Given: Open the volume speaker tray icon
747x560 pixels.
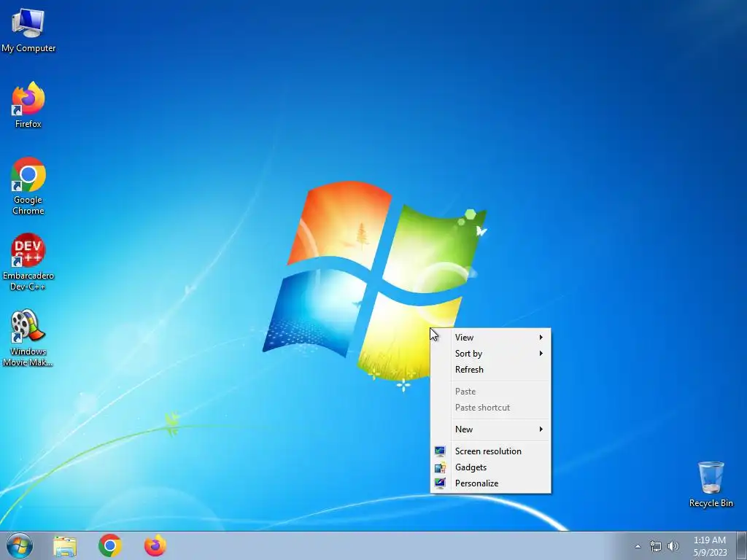Looking at the screenshot, I should pyautogui.click(x=673, y=546).
